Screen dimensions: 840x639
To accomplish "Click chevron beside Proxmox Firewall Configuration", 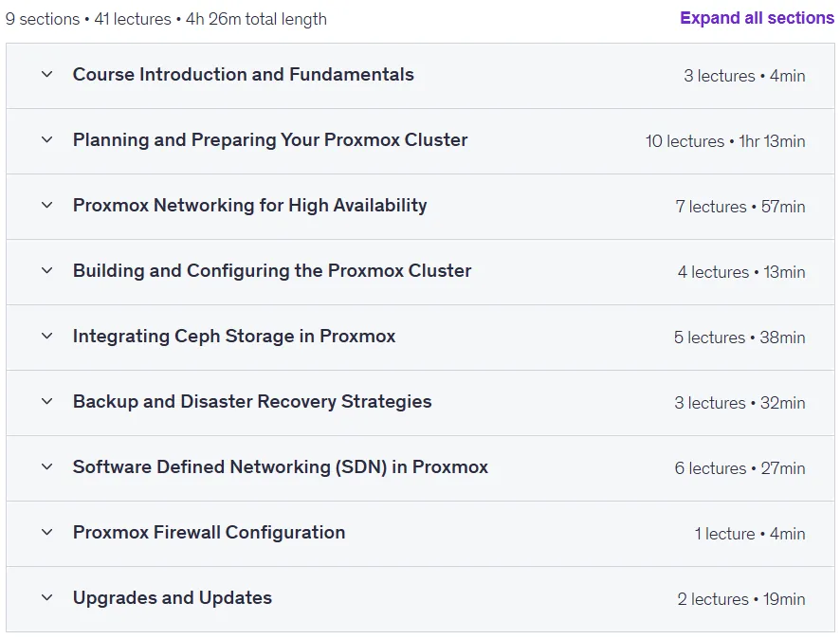I will click(47, 532).
